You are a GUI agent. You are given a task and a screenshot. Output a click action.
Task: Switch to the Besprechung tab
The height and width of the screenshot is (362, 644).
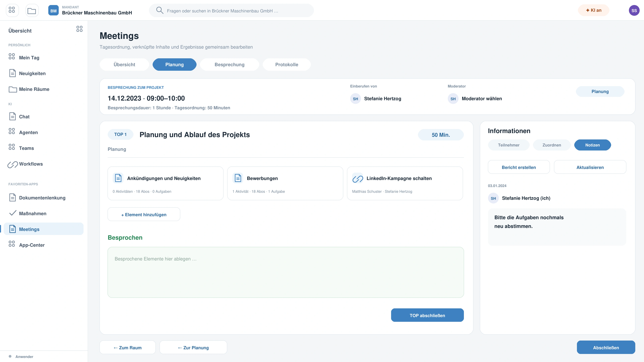click(229, 65)
